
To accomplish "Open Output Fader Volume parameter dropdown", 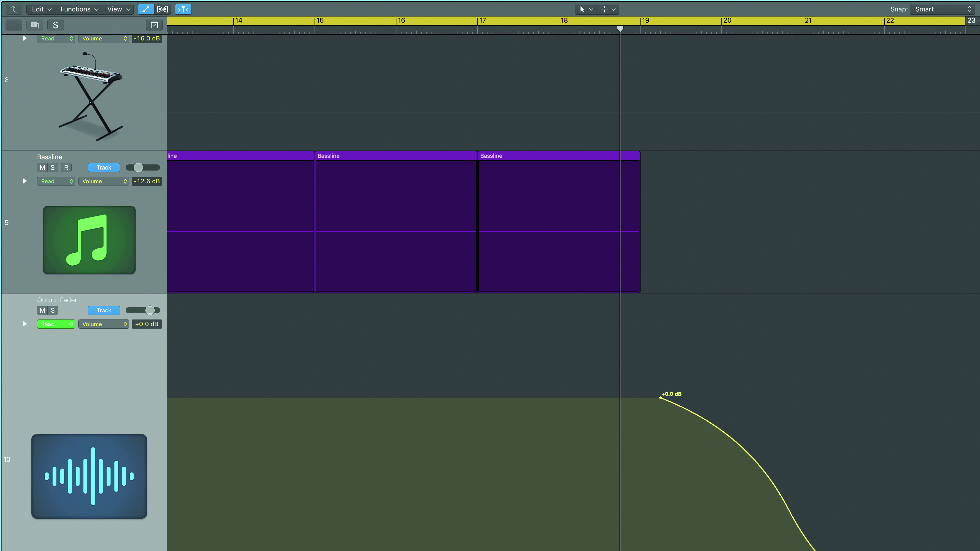I will pos(103,324).
